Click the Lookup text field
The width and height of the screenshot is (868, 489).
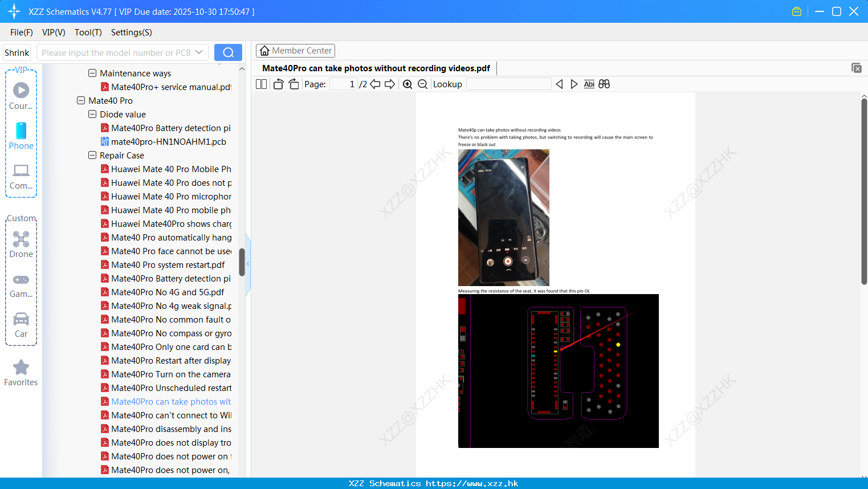(508, 84)
